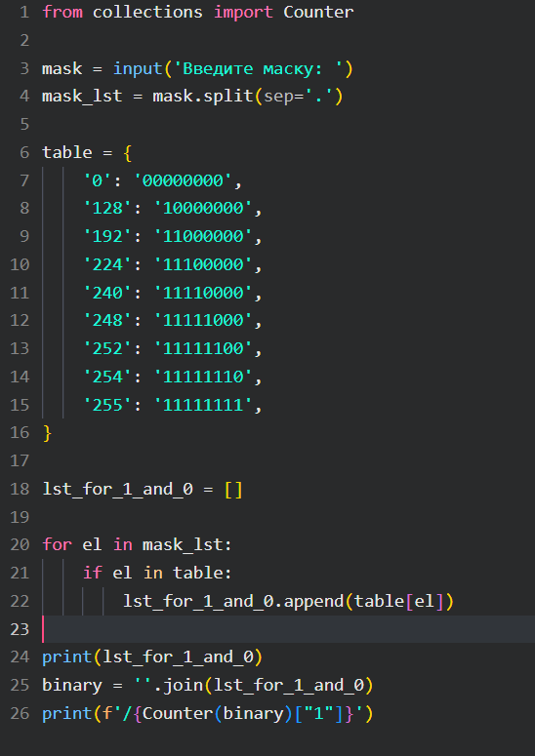The width and height of the screenshot is (535, 756).
Task: Click the value '11111111'
Action: pos(203,405)
